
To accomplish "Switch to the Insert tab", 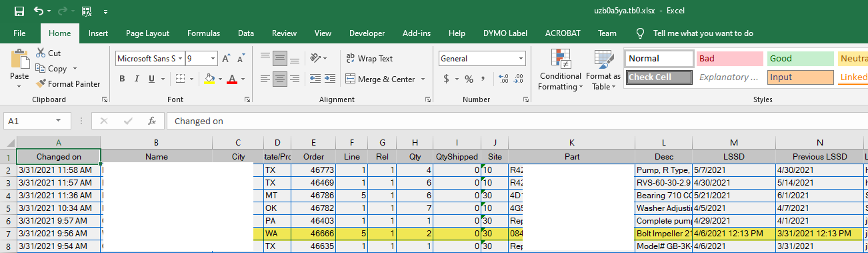I will pyautogui.click(x=98, y=33).
